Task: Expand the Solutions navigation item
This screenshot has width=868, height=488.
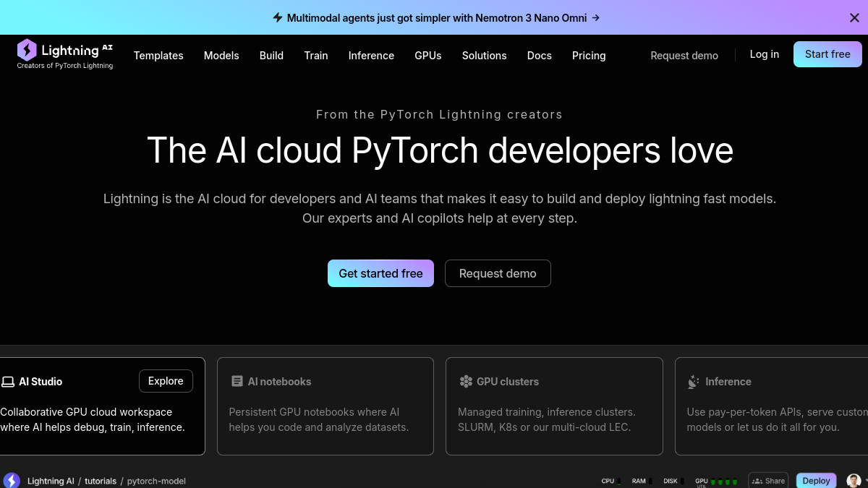Action: click(x=485, y=56)
